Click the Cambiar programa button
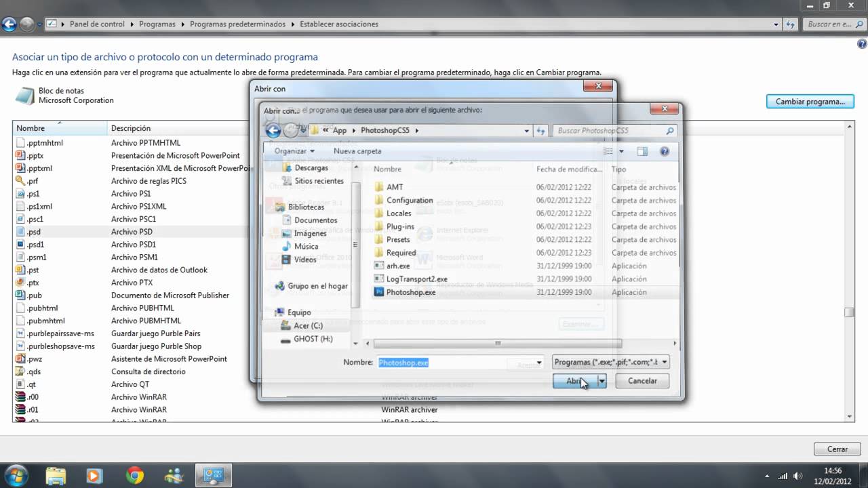 (x=810, y=102)
